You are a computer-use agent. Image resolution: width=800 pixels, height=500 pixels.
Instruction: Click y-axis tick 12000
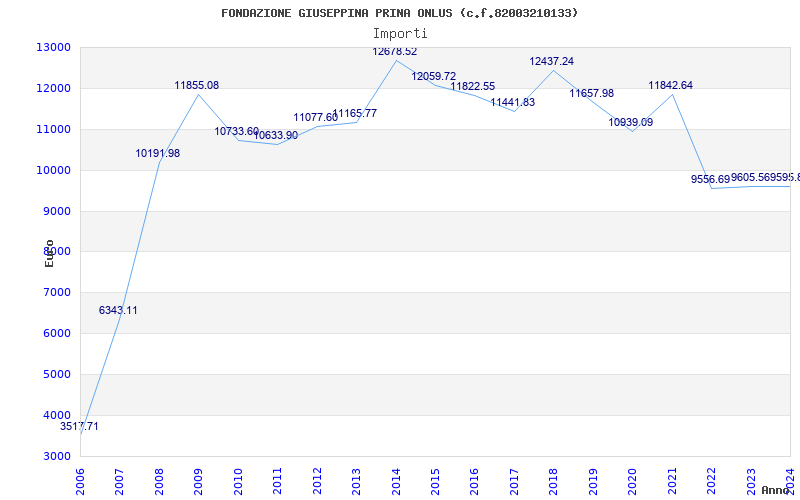53,88
